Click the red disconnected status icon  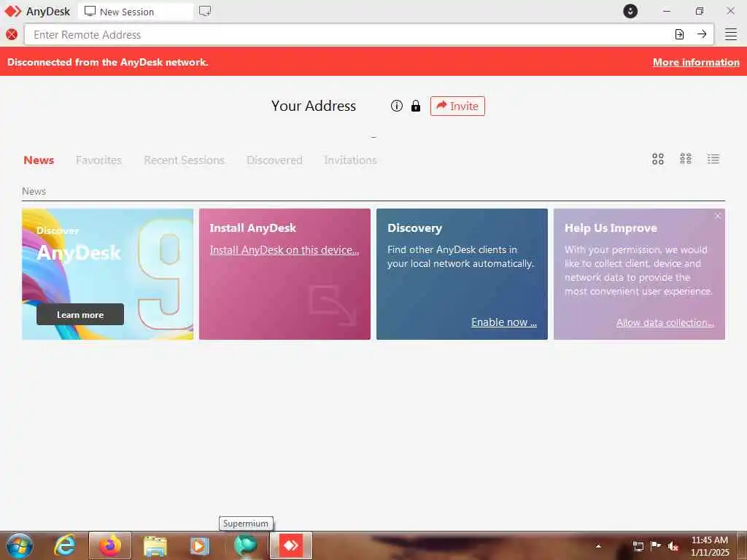(x=12, y=34)
